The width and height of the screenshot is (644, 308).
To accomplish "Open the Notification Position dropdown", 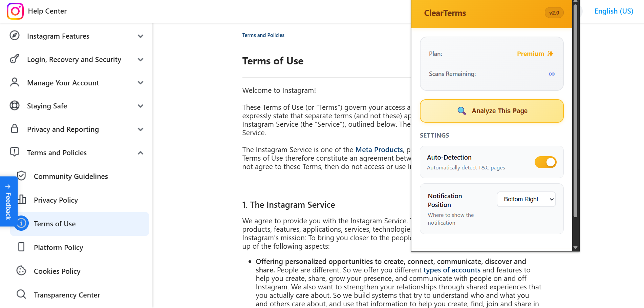I will coord(526,199).
